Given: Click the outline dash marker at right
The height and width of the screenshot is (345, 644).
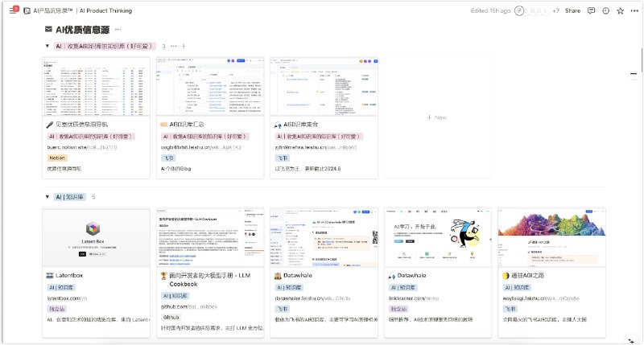Looking at the screenshot, I should [x=634, y=74].
